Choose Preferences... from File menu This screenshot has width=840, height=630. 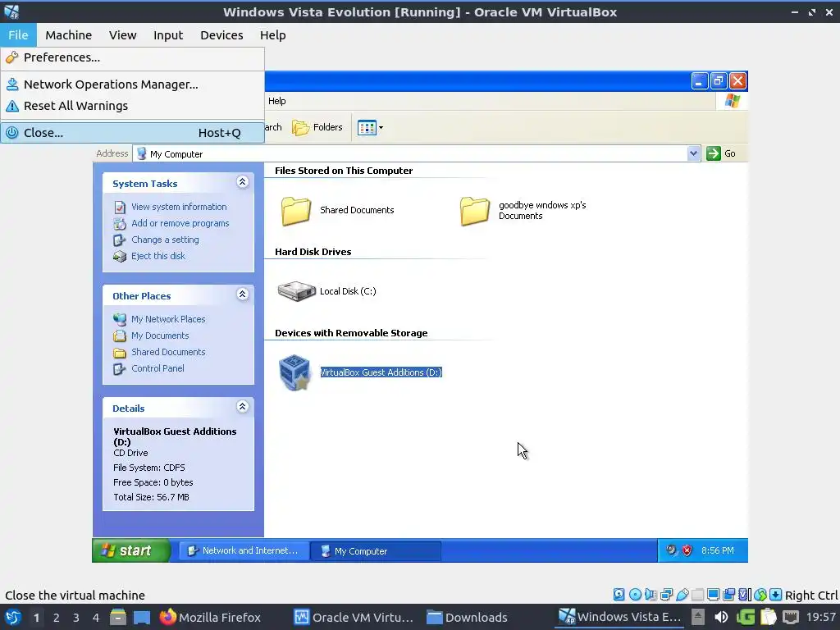tap(132, 57)
